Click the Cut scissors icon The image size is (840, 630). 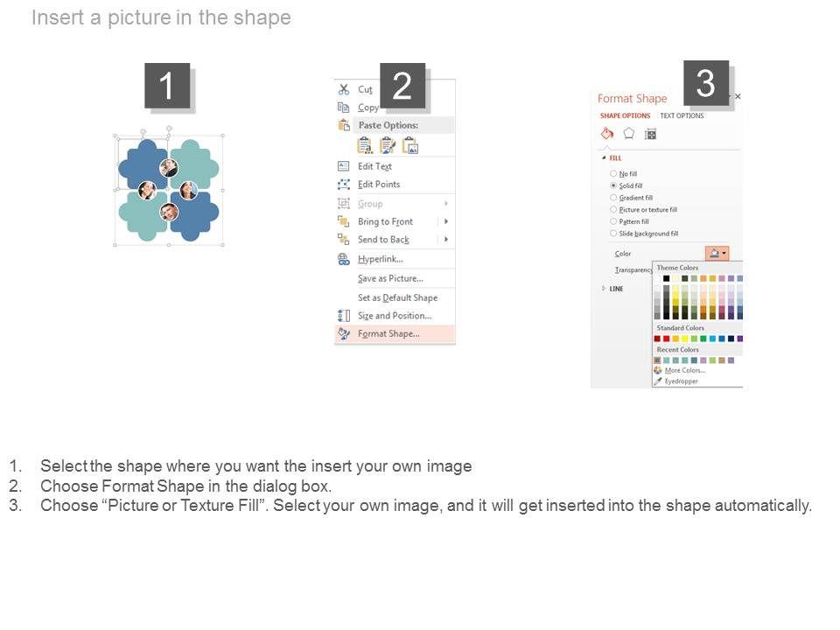click(343, 89)
